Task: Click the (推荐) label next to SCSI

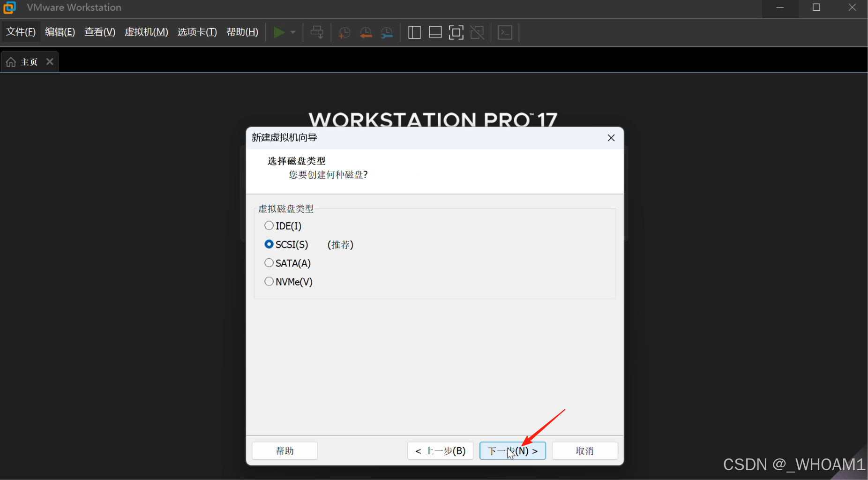Action: pyautogui.click(x=341, y=245)
